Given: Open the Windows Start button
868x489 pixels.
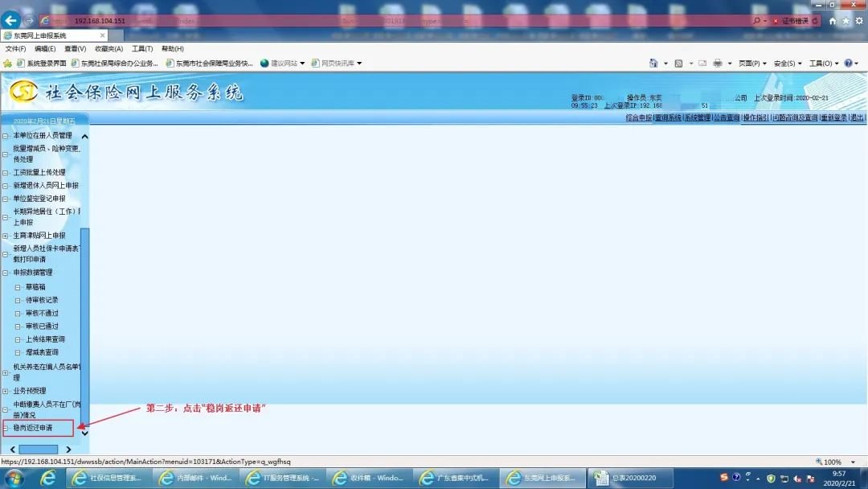Looking at the screenshot, I should pyautogui.click(x=14, y=478).
